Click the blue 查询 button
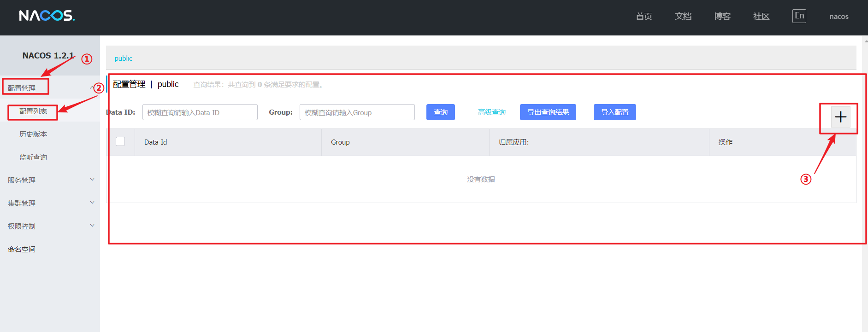This screenshot has width=868, height=332. [x=440, y=112]
